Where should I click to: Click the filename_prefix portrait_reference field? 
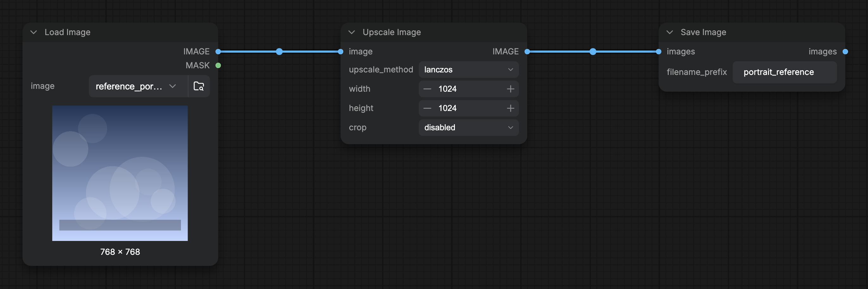click(x=784, y=72)
